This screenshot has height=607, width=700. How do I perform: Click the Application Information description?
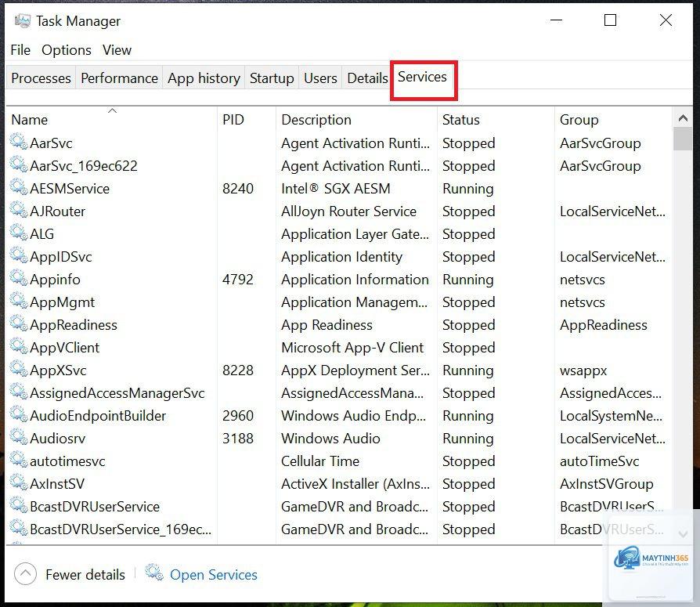tap(355, 280)
